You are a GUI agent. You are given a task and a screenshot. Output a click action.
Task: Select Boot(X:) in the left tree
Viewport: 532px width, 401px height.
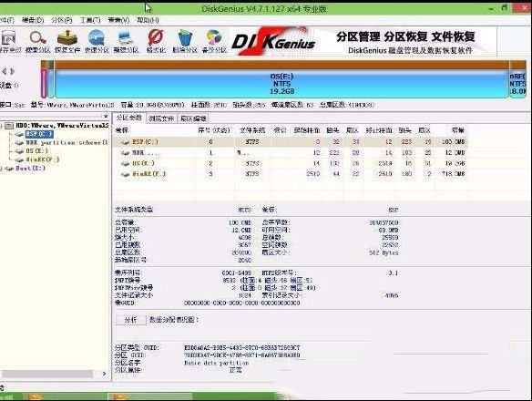pyautogui.click(x=30, y=168)
